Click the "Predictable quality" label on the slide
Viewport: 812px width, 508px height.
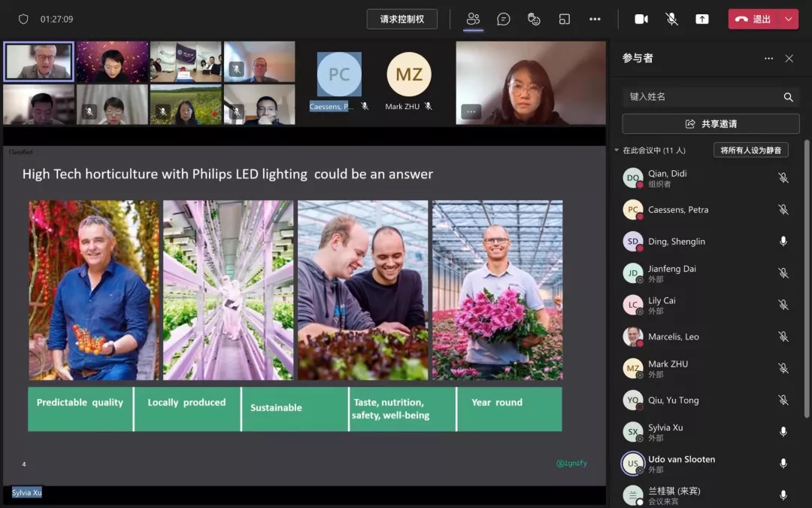(80, 403)
